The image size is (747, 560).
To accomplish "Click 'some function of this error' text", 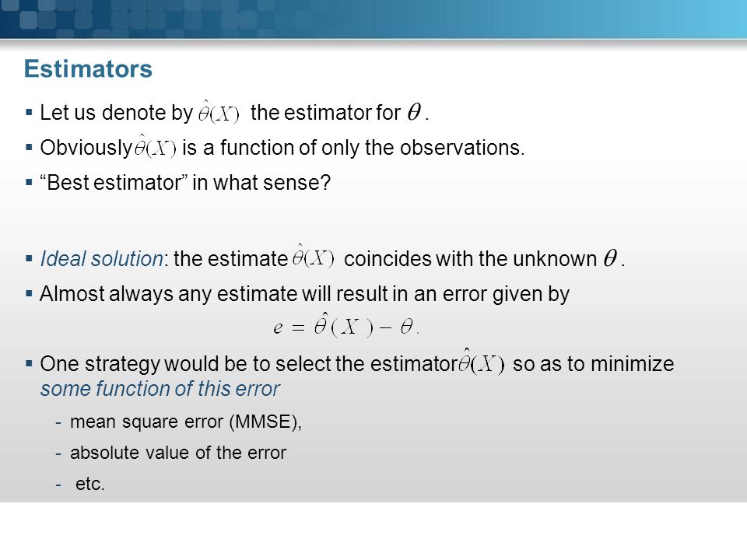I will [x=160, y=389].
